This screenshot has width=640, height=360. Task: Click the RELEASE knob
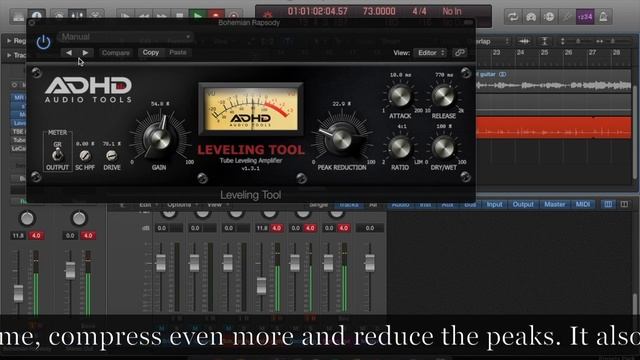(444, 96)
